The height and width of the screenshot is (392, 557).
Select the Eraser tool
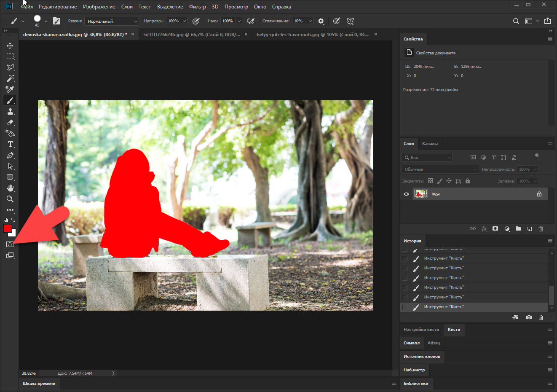tap(10, 122)
